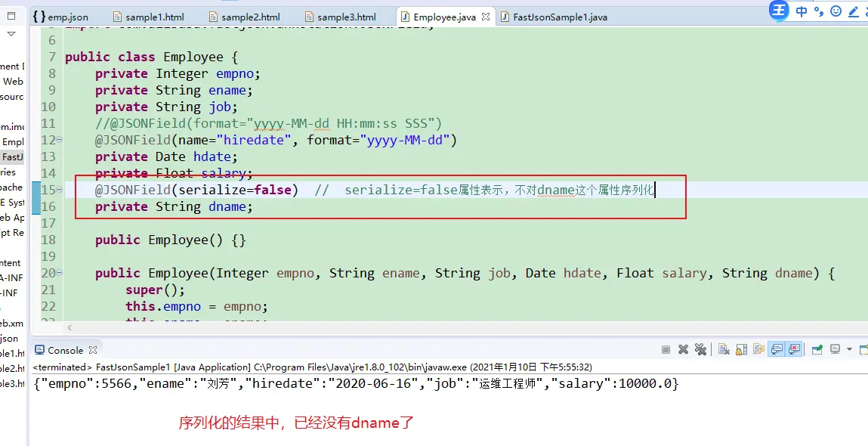Viewport: 868px width, 446px height.
Task: Remove all terminated launches in console
Action: pyautogui.click(x=700, y=350)
